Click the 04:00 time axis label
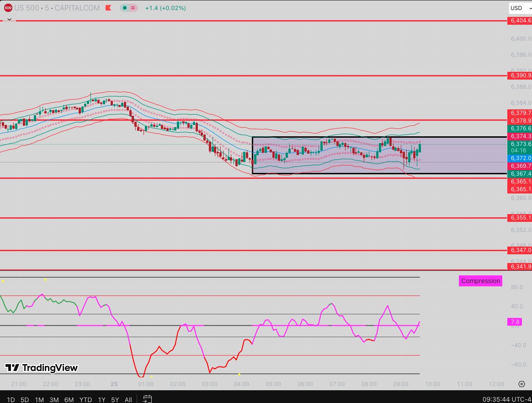The height and width of the screenshot is (403, 532). [x=241, y=384]
